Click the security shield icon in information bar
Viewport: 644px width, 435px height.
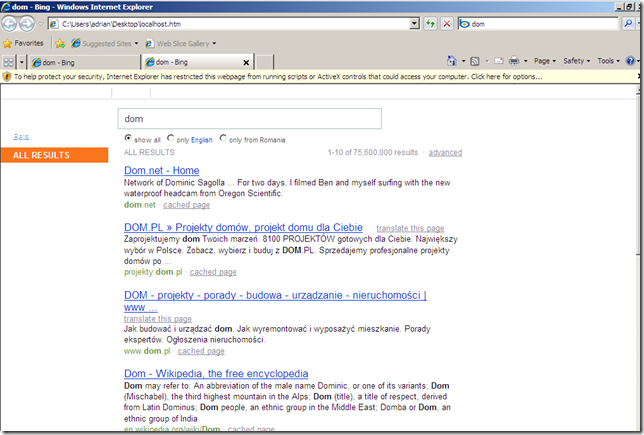pos(7,76)
